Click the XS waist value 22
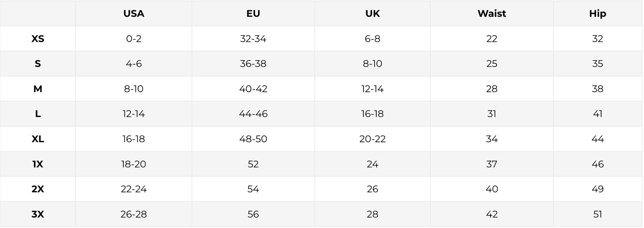This screenshot has width=644, height=228. tap(492, 39)
